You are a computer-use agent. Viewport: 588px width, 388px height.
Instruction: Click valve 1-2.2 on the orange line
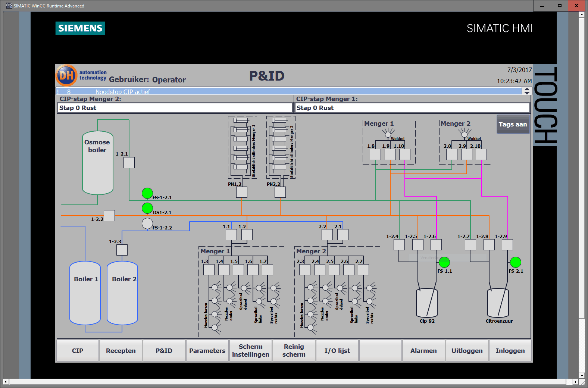pyautogui.click(x=109, y=216)
